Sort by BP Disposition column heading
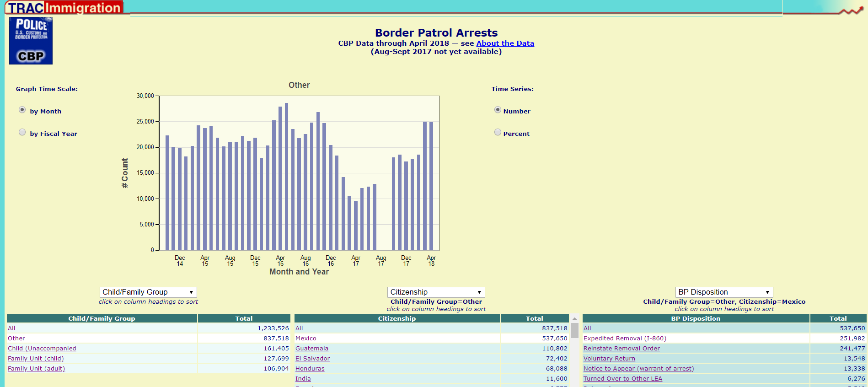This screenshot has width=868, height=387. tap(696, 318)
